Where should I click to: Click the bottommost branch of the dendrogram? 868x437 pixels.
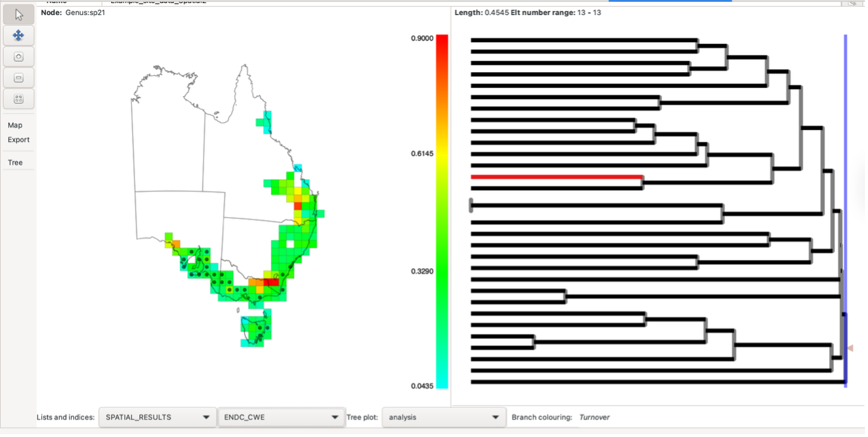click(655, 382)
